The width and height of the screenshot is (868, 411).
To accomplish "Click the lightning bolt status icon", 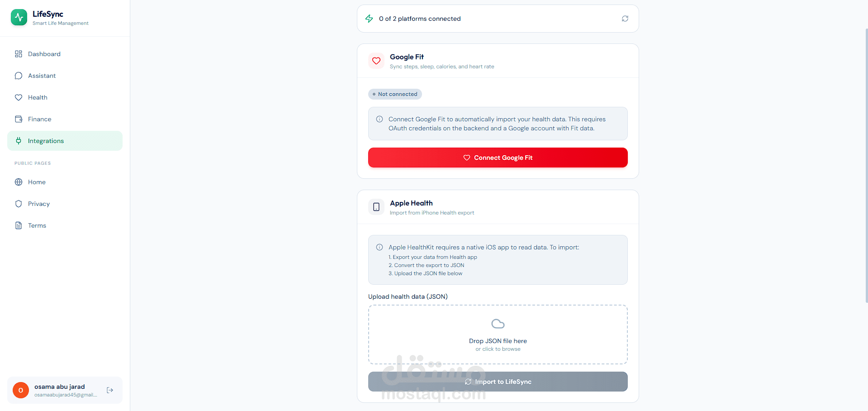I will (369, 19).
